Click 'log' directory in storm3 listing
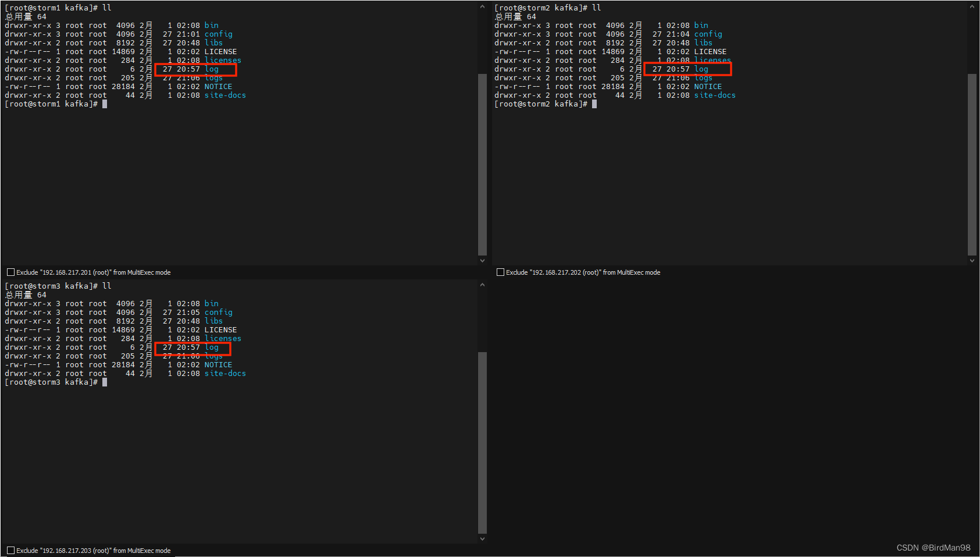 pos(212,347)
